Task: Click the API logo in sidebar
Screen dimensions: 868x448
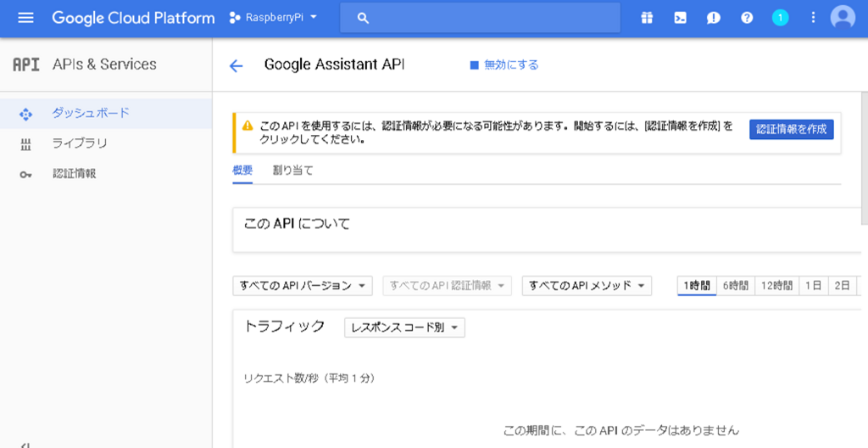Action: click(x=26, y=64)
